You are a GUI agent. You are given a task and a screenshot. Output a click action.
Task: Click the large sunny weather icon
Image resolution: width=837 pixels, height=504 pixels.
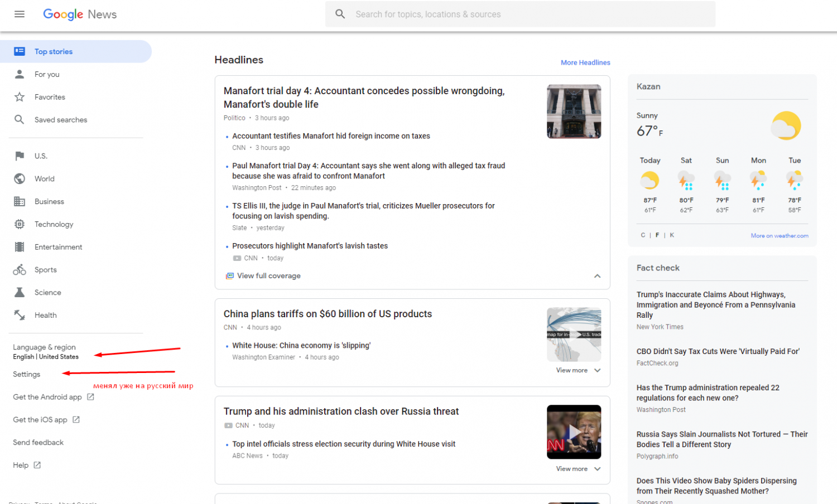coord(786,125)
